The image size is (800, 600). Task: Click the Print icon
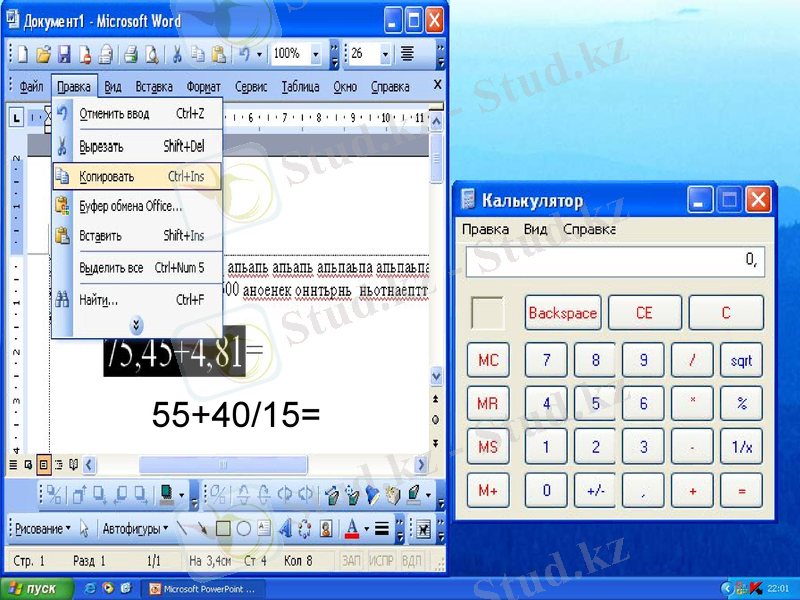(x=130, y=56)
